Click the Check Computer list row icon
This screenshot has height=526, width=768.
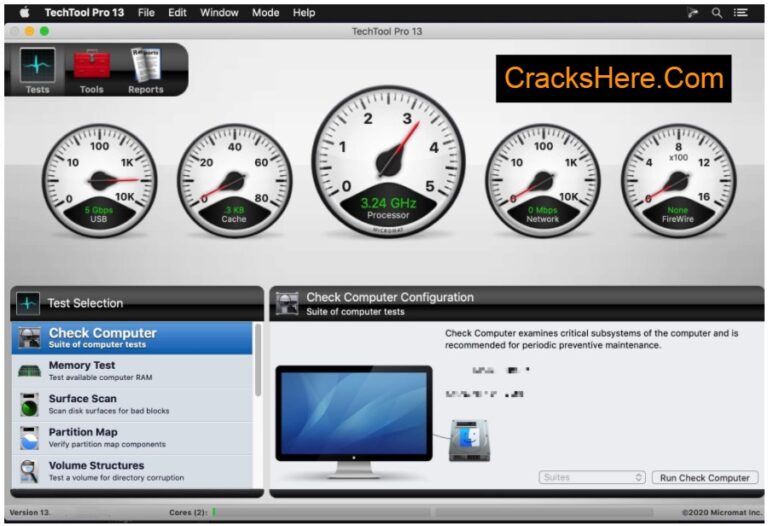click(29, 338)
